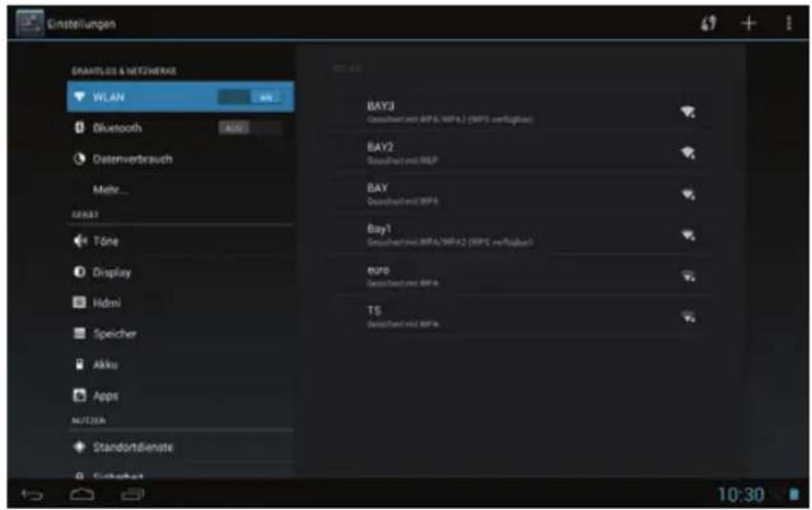Click euro signal strength icon

(688, 276)
